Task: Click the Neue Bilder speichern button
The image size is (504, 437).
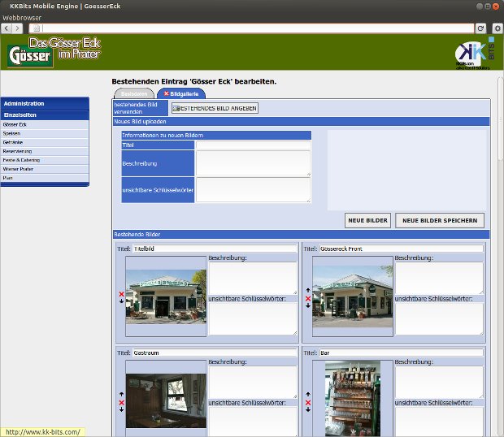Action: click(x=440, y=221)
